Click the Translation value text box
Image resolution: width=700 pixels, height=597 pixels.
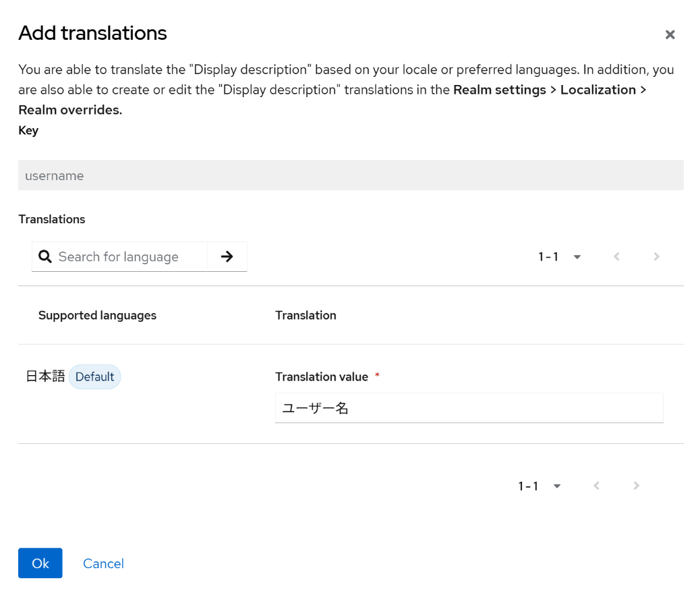(469, 408)
